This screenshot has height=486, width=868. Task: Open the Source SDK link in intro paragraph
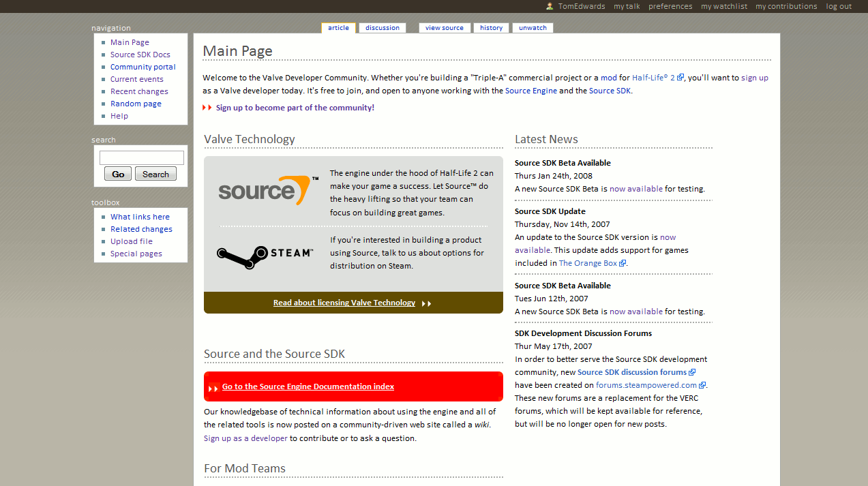[x=610, y=91]
